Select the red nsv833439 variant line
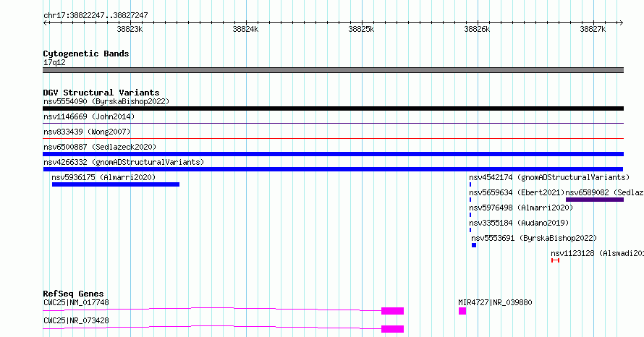Screen dimensions: 644x337 pos(333,139)
